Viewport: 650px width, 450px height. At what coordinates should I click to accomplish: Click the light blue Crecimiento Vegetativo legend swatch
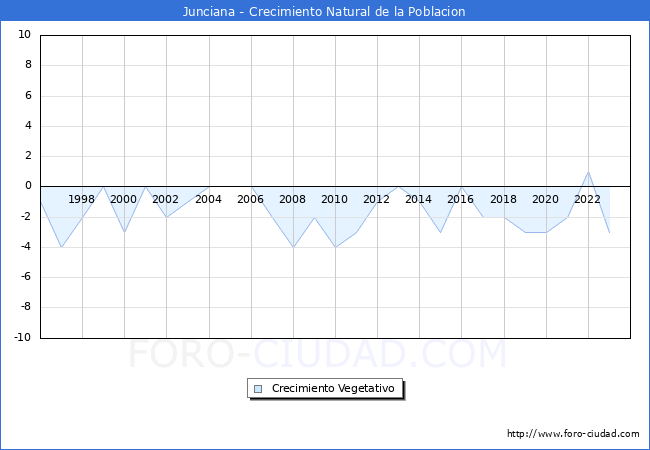(258, 389)
